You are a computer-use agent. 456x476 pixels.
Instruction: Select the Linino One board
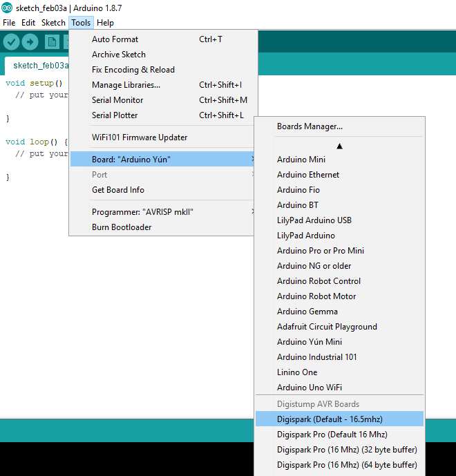click(x=339, y=372)
